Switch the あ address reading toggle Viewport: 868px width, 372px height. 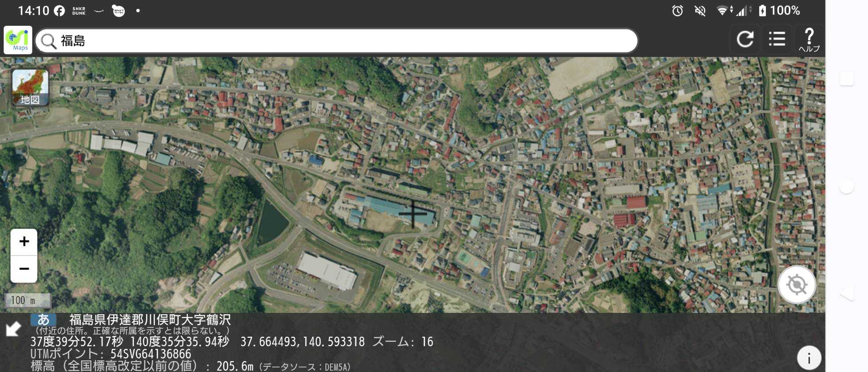pyautogui.click(x=44, y=320)
